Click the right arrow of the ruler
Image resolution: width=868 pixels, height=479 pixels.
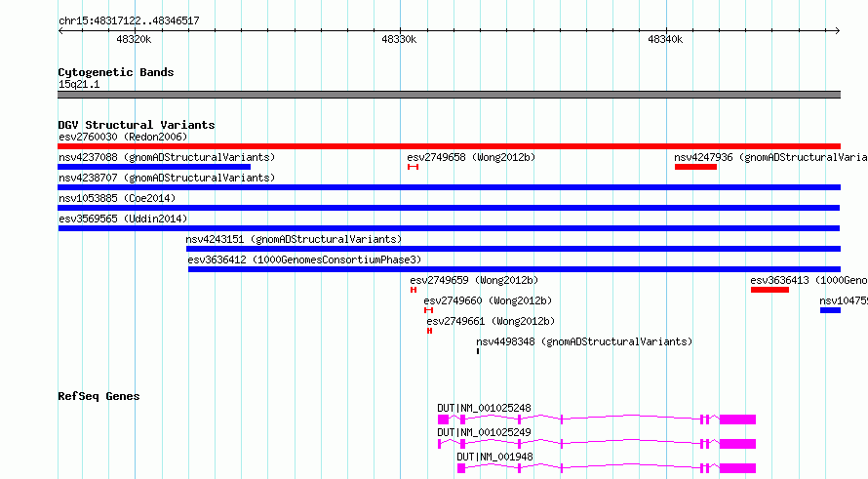point(838,30)
